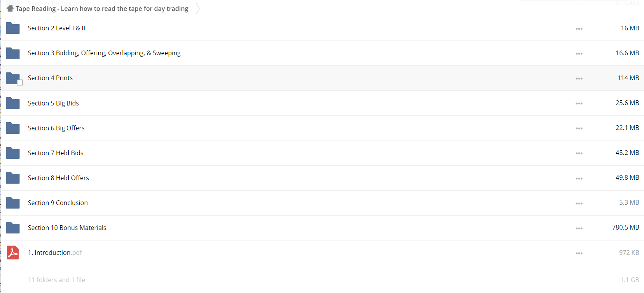The height and width of the screenshot is (293, 644).
Task: Click the home icon in breadcrumb
Action: pyautogui.click(x=10, y=8)
